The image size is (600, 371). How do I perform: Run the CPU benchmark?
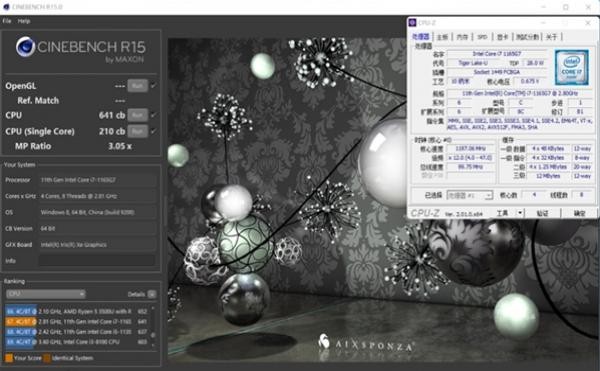tap(137, 115)
